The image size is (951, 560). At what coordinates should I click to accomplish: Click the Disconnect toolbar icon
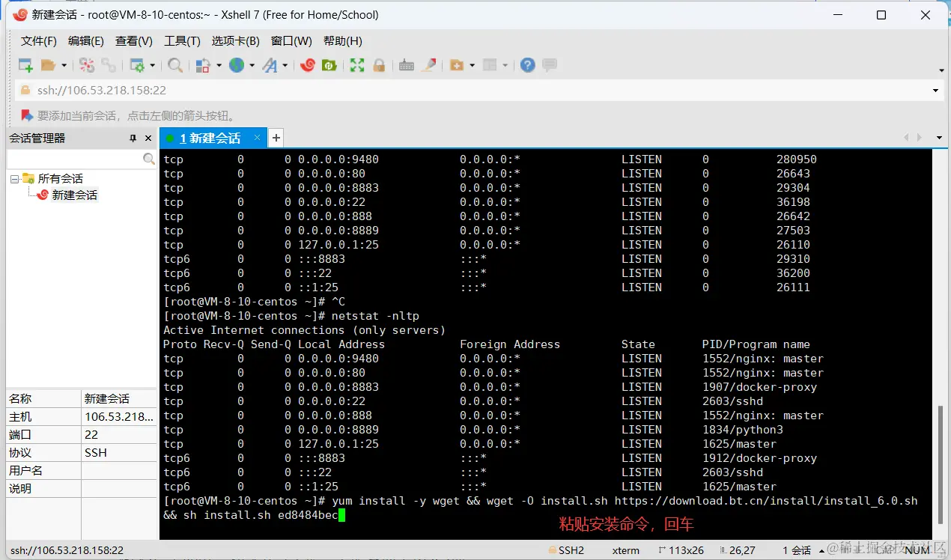pyautogui.click(x=87, y=65)
